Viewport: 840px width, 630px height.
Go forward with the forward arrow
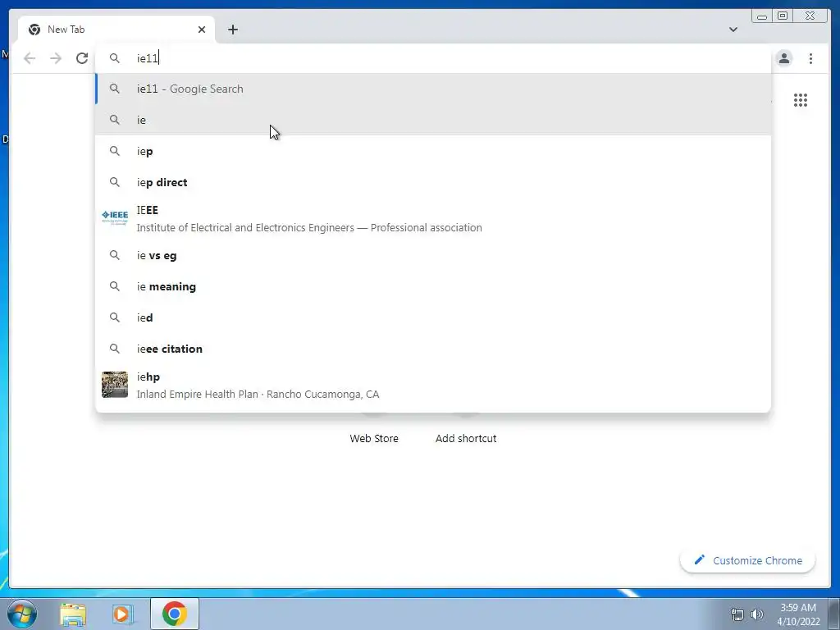pos(56,58)
